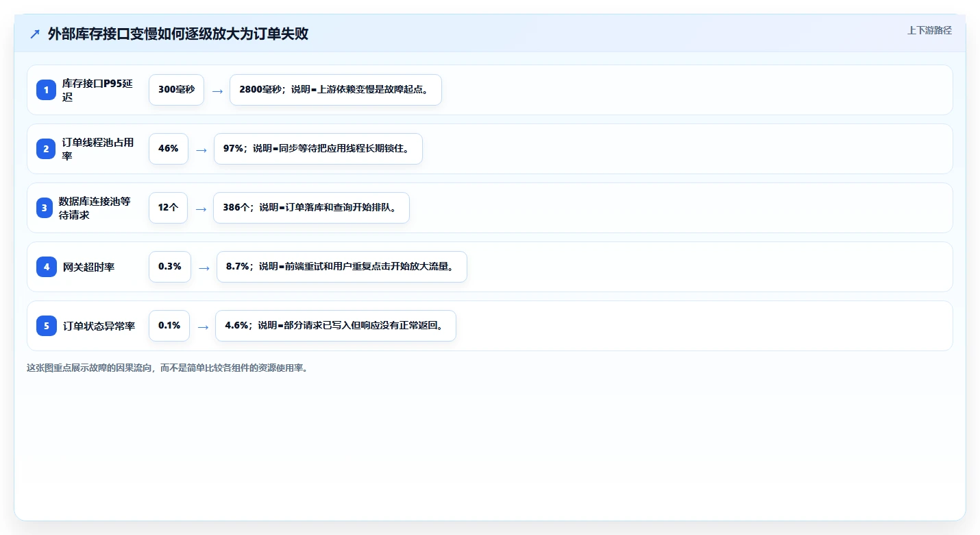Select step badge 1 for 库存接口P95延迟

[x=47, y=90]
